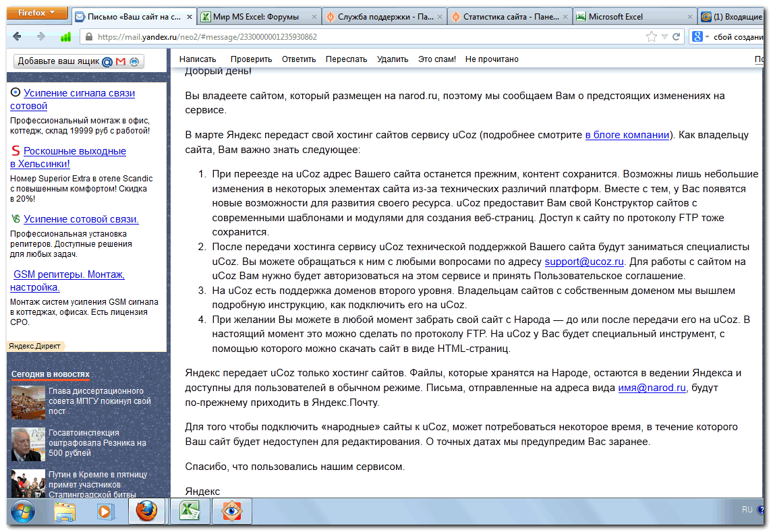Click the Gmail M icon
The height and width of the screenshot is (532, 771).
pyautogui.click(x=121, y=61)
